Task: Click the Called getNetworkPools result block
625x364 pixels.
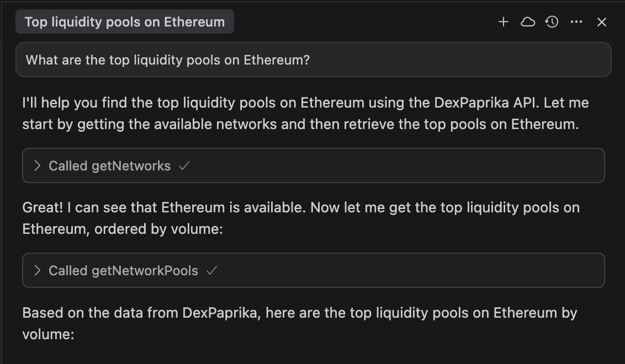Action: tap(312, 270)
